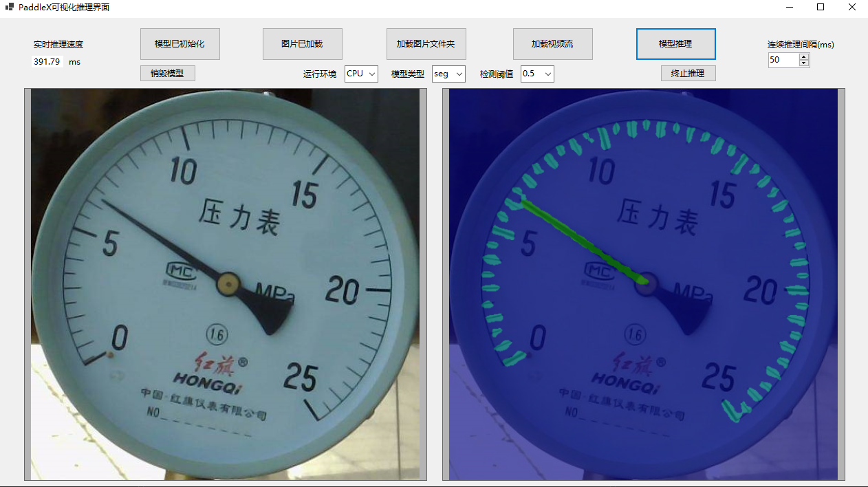
Task: Click the 图片已加载 button
Action: 302,44
